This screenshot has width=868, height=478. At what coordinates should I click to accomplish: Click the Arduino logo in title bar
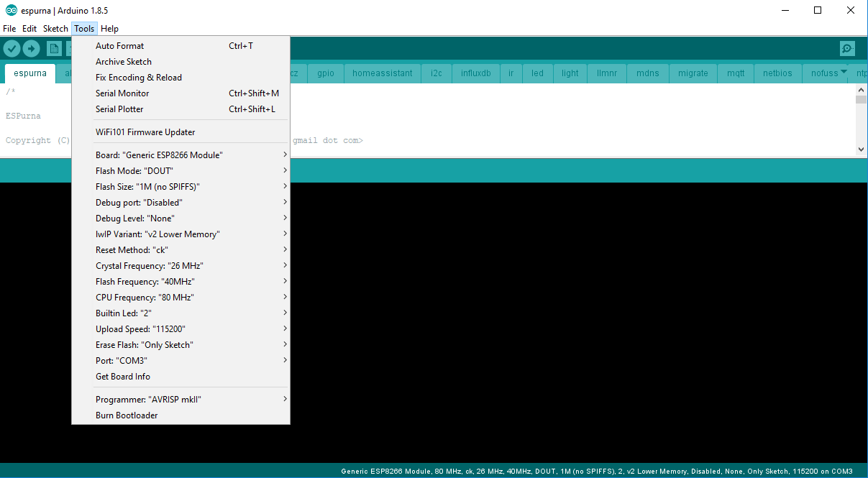click(x=11, y=10)
